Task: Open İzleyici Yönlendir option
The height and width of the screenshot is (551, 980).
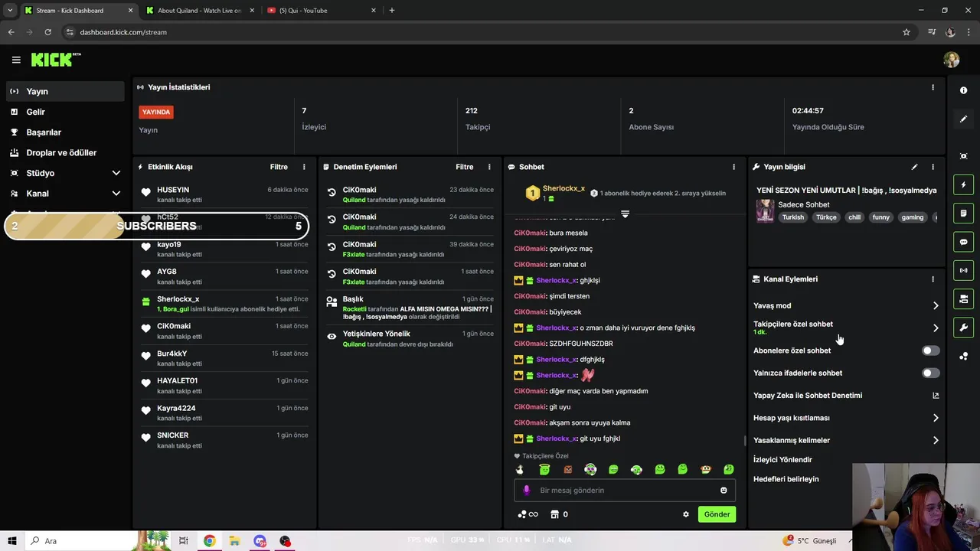Action: pyautogui.click(x=782, y=460)
